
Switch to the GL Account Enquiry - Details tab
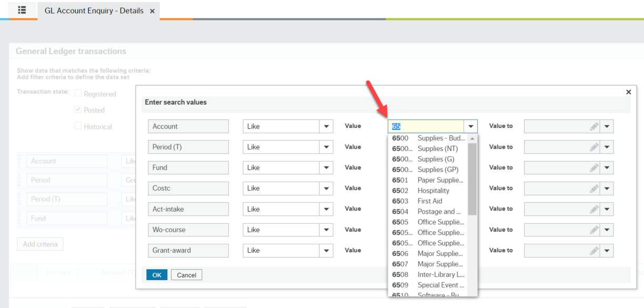pos(94,11)
